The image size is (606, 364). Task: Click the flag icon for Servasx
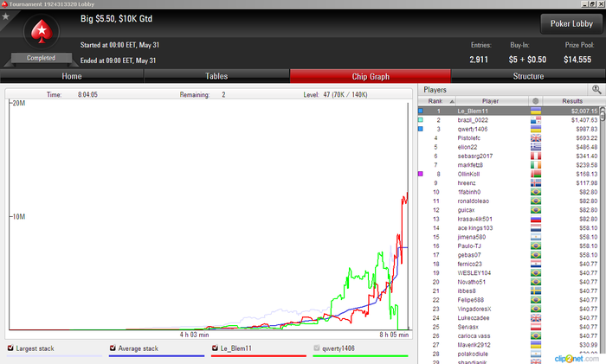(x=536, y=327)
